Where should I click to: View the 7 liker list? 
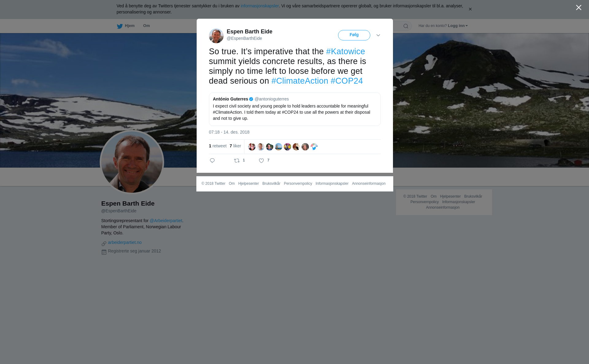click(235, 146)
